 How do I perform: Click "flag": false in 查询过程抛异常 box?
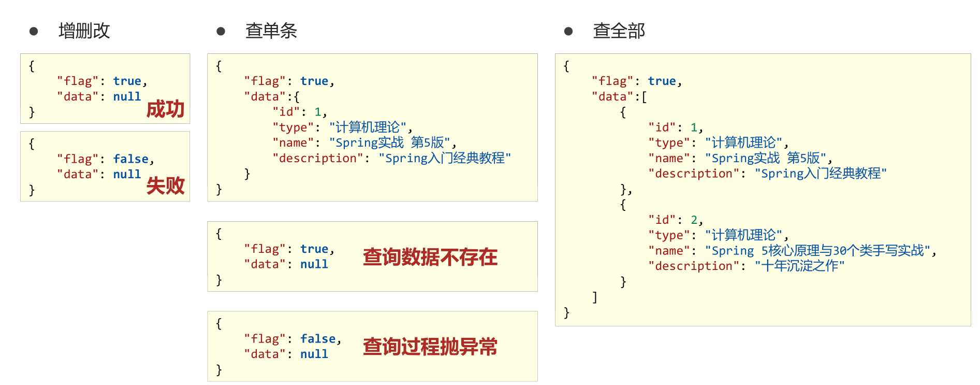pos(292,339)
